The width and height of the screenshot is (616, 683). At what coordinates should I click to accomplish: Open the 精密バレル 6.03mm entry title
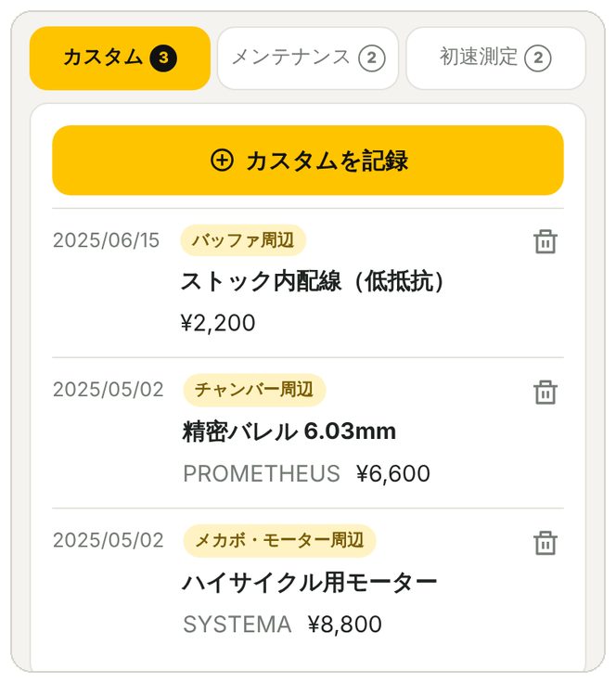click(289, 432)
